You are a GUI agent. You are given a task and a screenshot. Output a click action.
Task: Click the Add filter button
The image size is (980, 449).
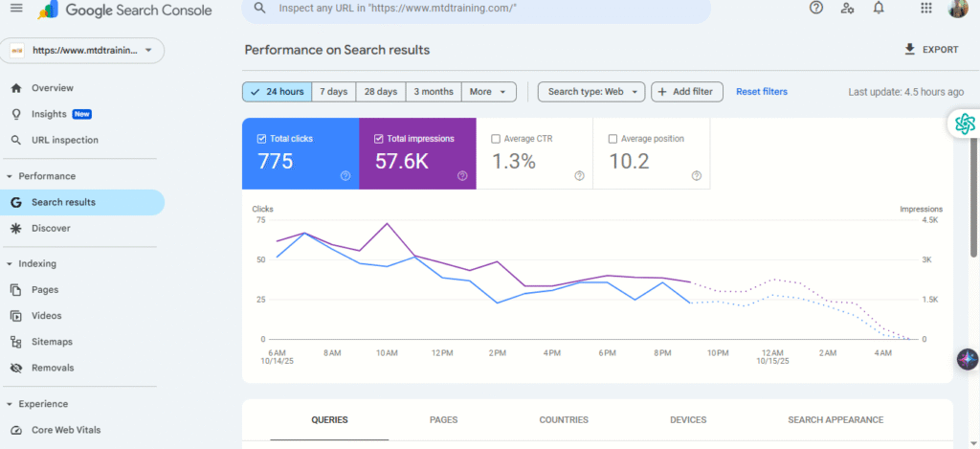687,91
